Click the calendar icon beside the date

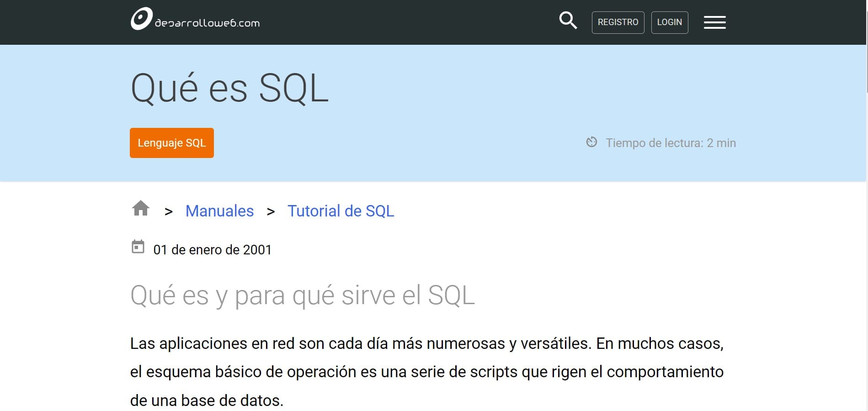click(x=138, y=247)
